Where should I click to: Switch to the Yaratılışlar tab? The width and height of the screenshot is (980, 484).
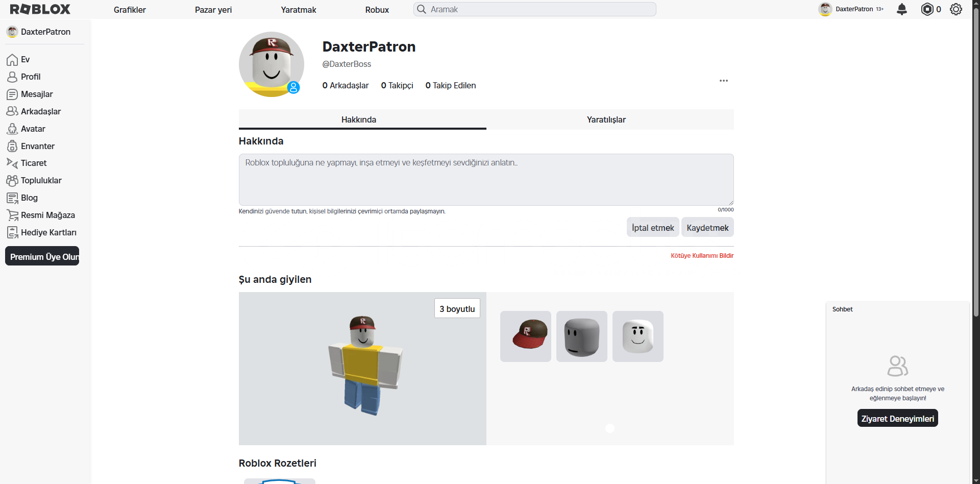click(x=610, y=119)
